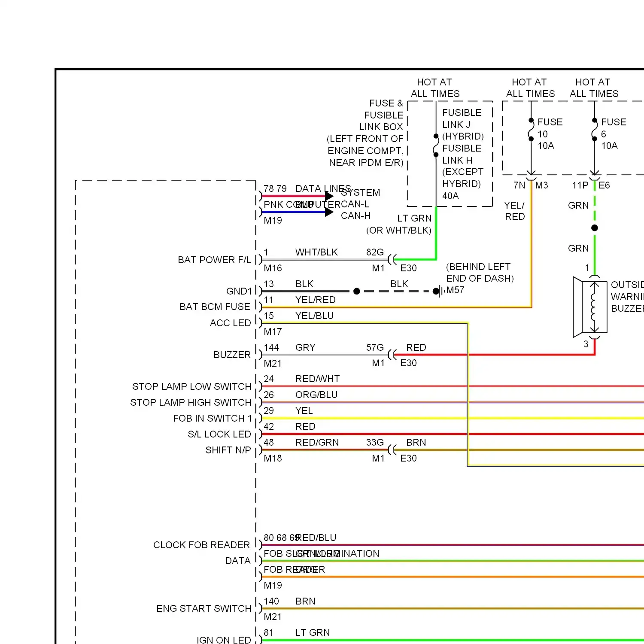Viewport: 644px width, 644px height.
Task: Click the pin 81 number
Action: point(269,632)
